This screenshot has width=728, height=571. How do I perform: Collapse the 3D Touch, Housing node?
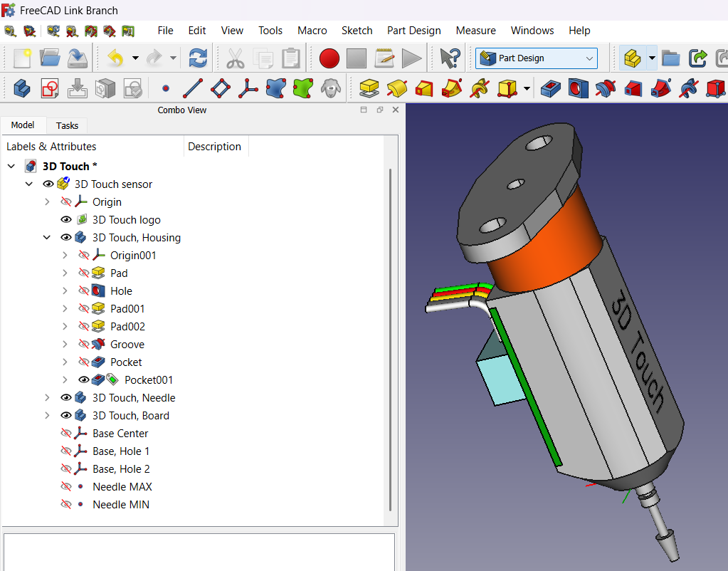pyautogui.click(x=47, y=237)
